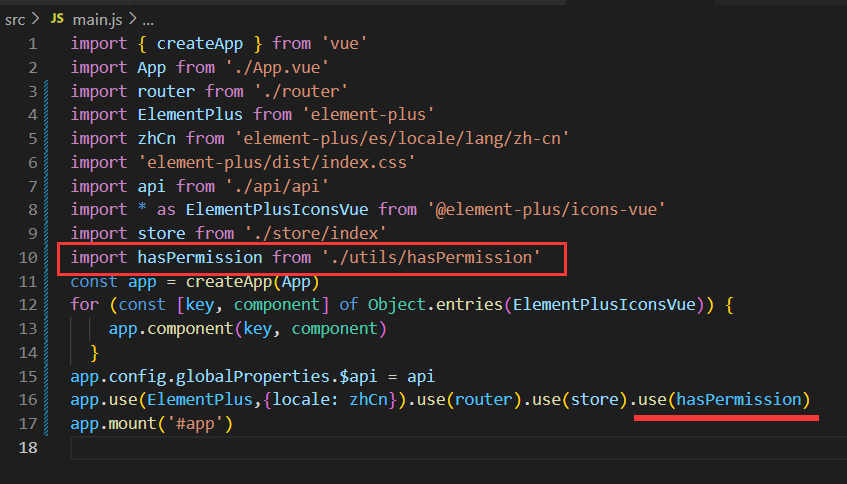This screenshot has height=484, width=847.
Task: Click the empty line 18 in editor
Action: pos(400,448)
